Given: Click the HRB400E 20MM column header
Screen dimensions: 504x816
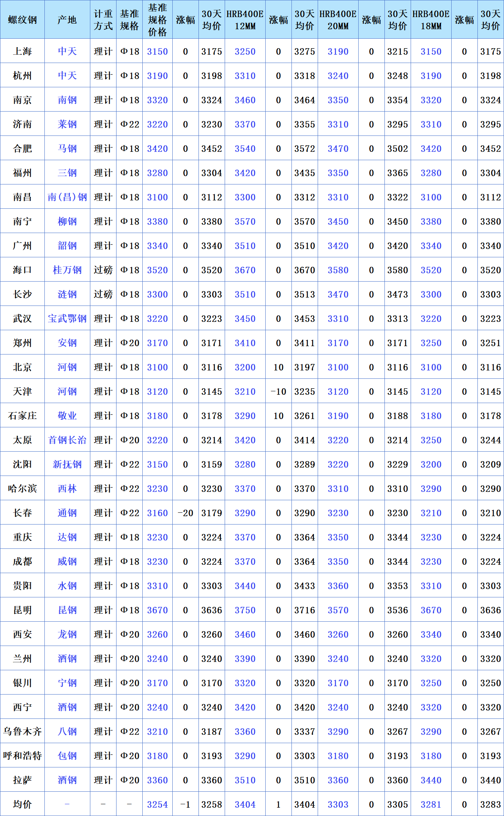Looking at the screenshot, I should pos(338,20).
